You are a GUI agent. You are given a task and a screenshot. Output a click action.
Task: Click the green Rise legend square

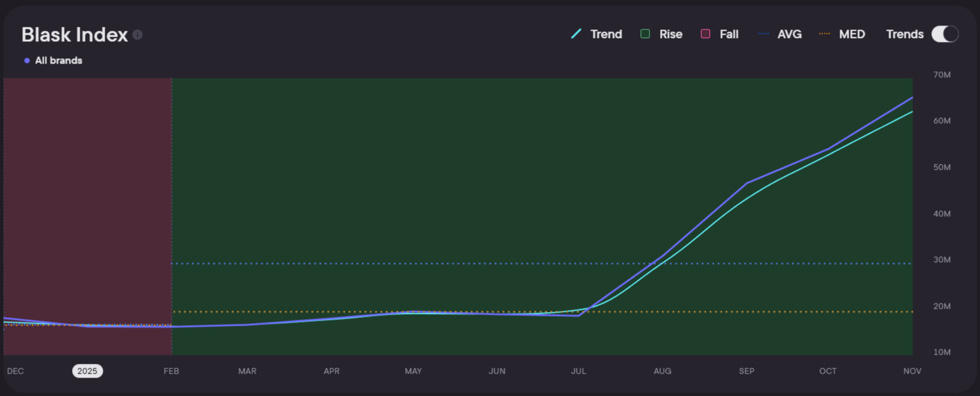point(646,34)
